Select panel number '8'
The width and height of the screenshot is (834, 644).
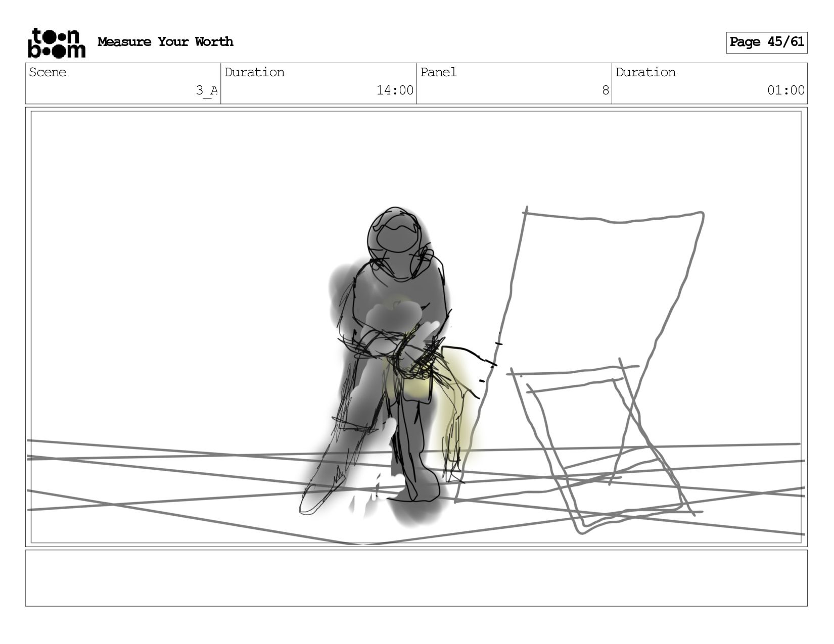pyautogui.click(x=606, y=90)
